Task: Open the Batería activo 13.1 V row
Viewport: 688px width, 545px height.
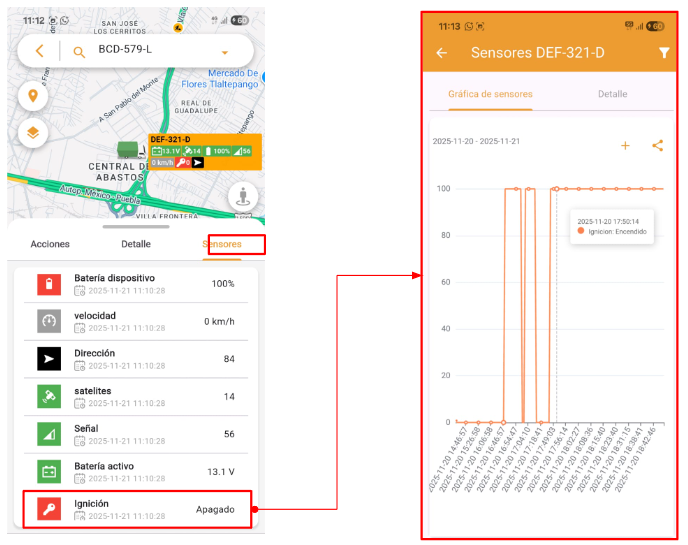Action: click(136, 472)
